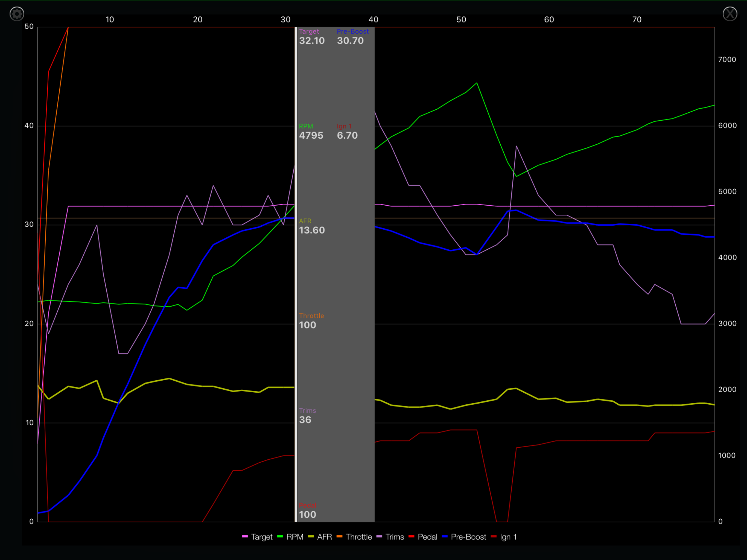Click the 50 mark on time axis
The width and height of the screenshot is (747, 560).
click(461, 20)
